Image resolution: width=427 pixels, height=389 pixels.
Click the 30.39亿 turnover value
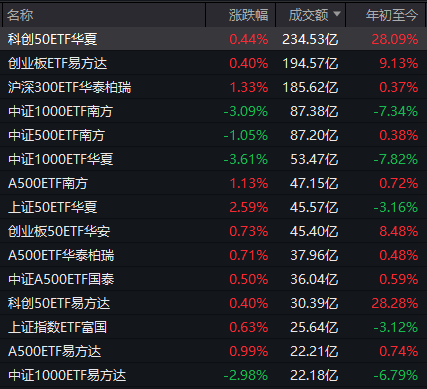314,303
